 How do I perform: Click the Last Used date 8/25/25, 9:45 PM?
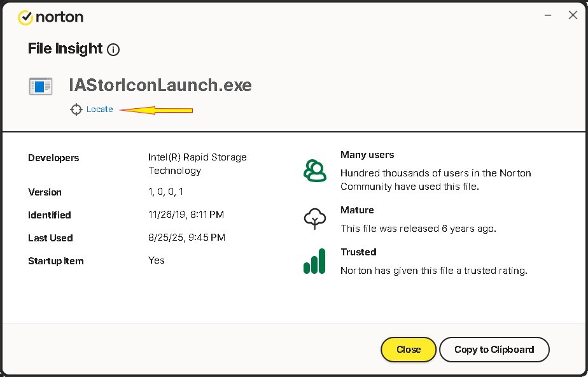(x=186, y=238)
